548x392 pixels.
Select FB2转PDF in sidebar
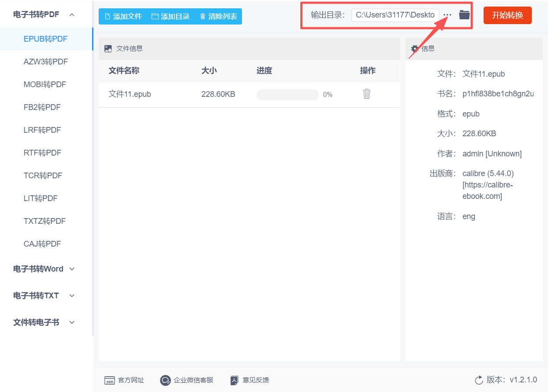point(42,107)
